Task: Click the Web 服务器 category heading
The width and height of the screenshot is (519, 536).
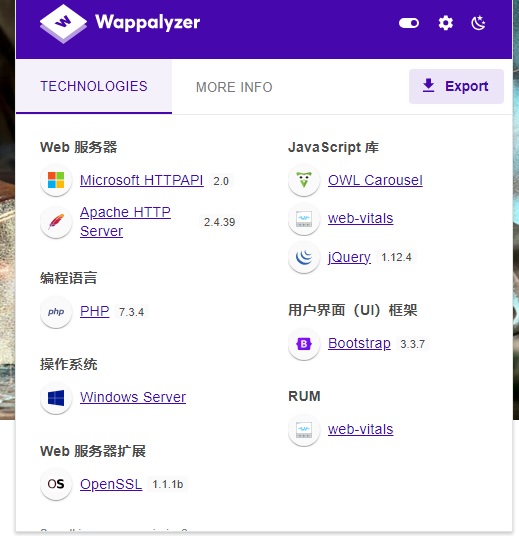Action: click(79, 147)
